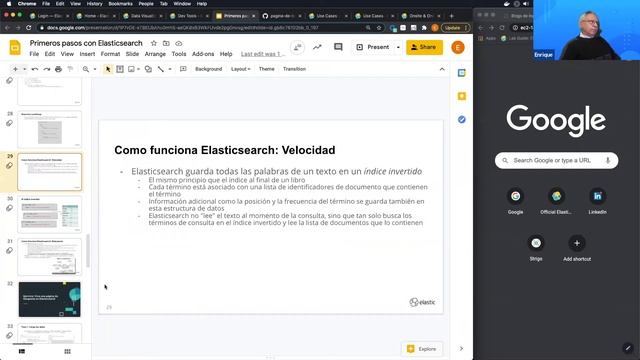Open the new slide layout dropdown arrow
This screenshot has height=360, width=640.
coord(24,69)
